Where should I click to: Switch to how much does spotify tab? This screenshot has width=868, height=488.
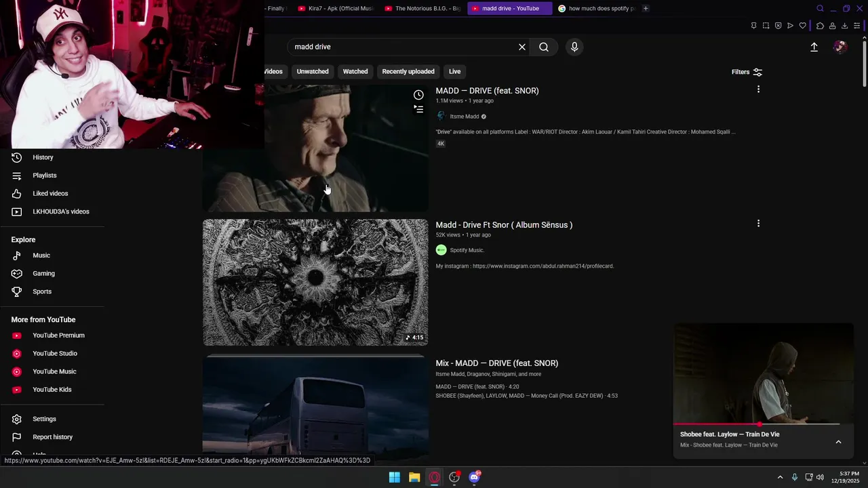[x=597, y=8]
